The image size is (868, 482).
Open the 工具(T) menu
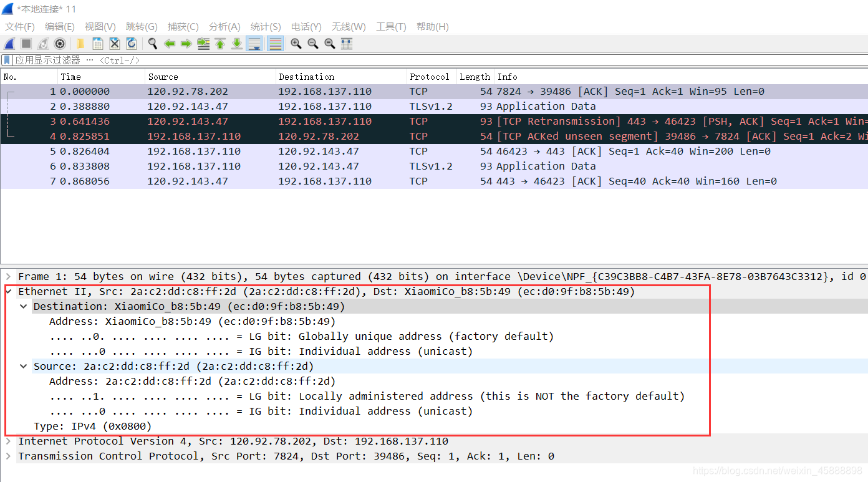[x=391, y=27]
